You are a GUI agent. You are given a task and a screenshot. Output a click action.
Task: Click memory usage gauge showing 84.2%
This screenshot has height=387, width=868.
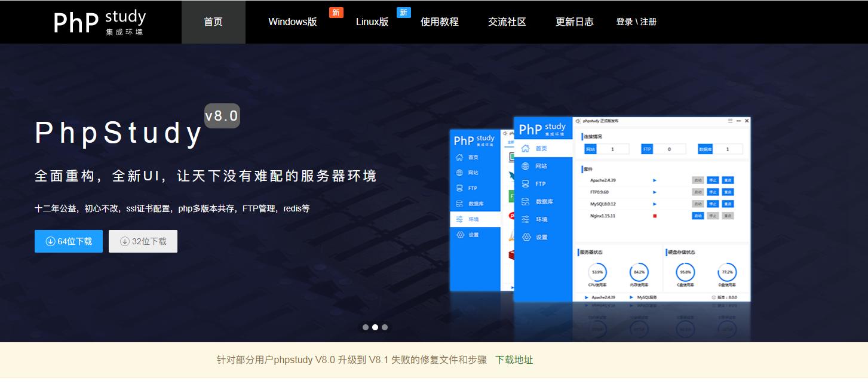click(x=639, y=272)
